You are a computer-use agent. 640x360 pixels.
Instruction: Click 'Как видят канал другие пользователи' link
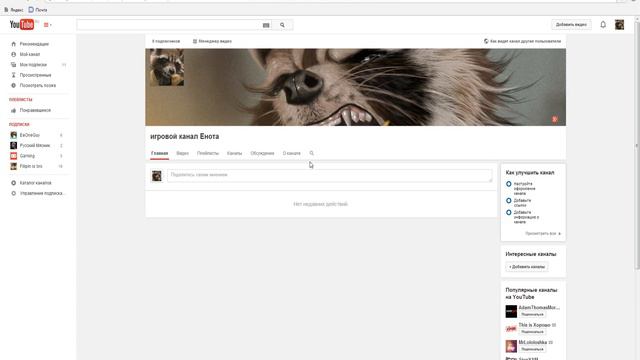pyautogui.click(x=522, y=41)
